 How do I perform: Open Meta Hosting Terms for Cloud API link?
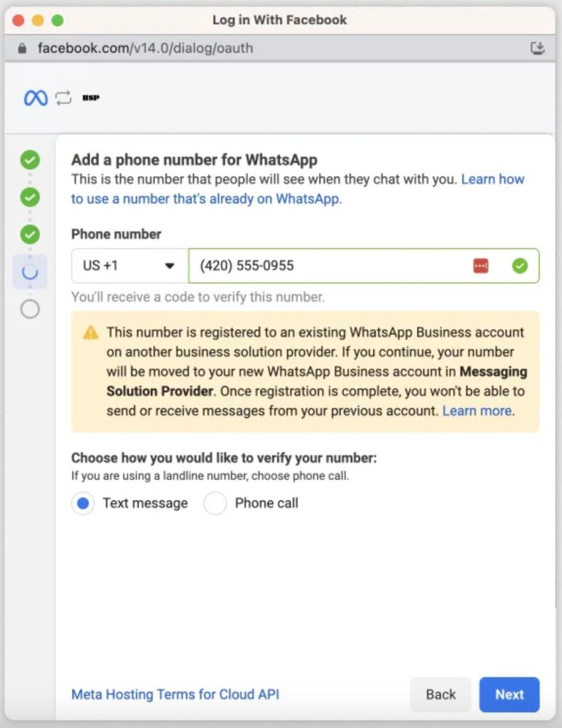point(175,695)
